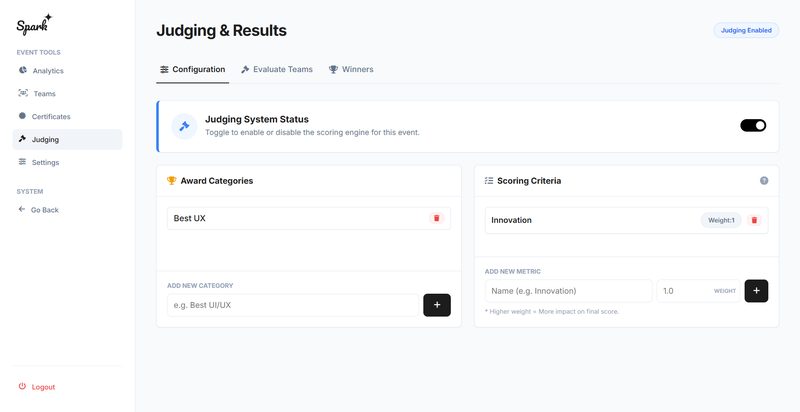The height and width of the screenshot is (412, 800).
Task: Click the gavel icon in status card
Action: pos(184,126)
